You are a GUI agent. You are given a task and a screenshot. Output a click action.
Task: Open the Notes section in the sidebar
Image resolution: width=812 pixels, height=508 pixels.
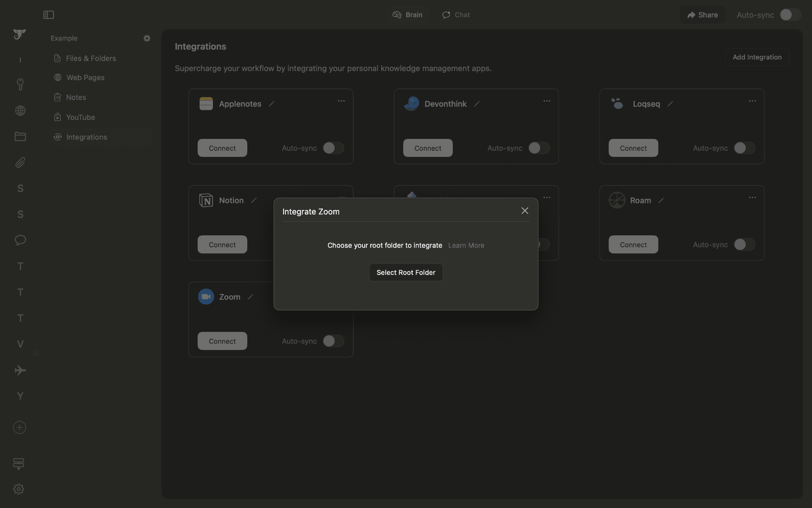[x=76, y=97]
